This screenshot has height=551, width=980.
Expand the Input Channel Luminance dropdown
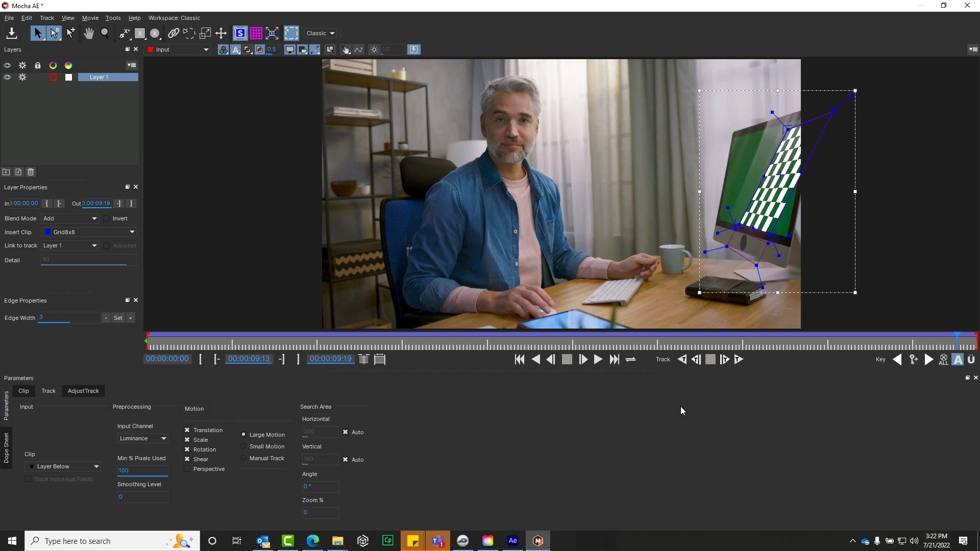click(142, 439)
